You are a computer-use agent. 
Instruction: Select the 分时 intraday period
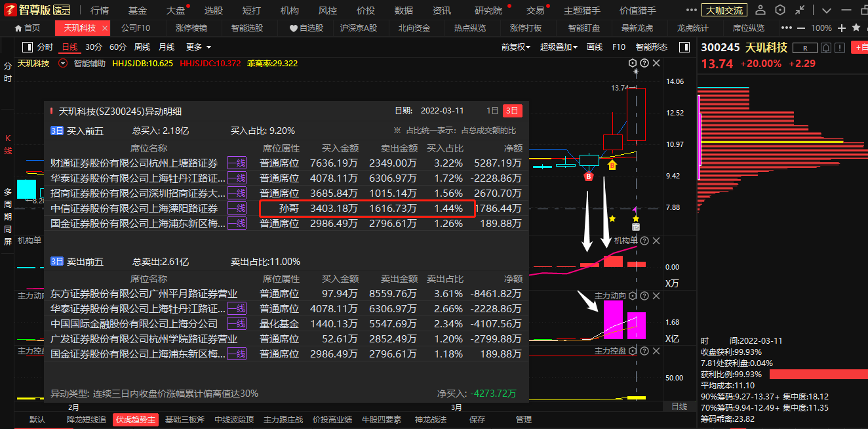45,47
